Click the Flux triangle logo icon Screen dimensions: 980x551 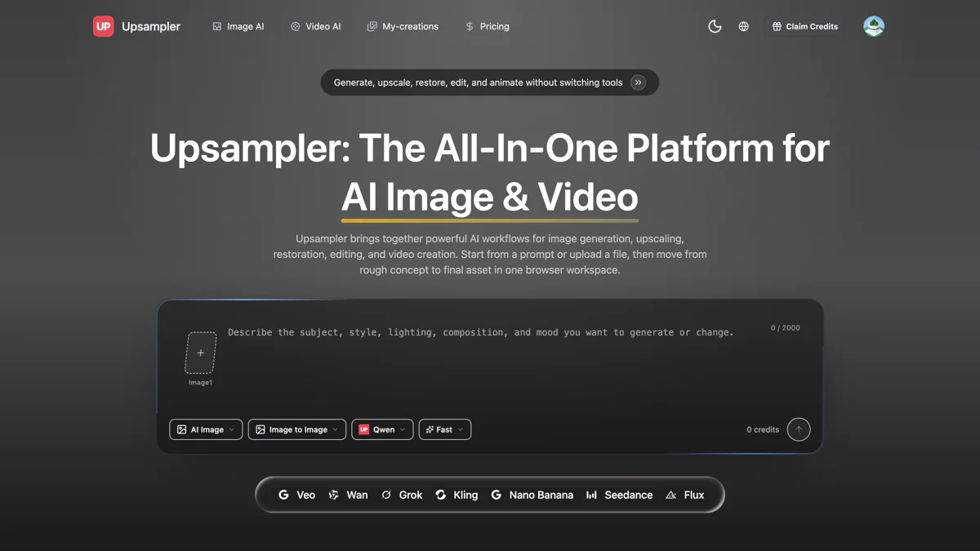[670, 495]
